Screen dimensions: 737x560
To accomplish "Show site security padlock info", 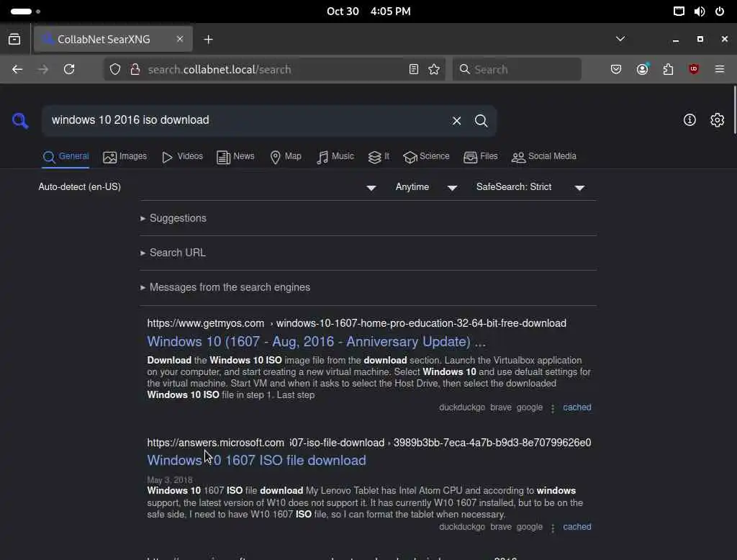I will pyautogui.click(x=135, y=69).
